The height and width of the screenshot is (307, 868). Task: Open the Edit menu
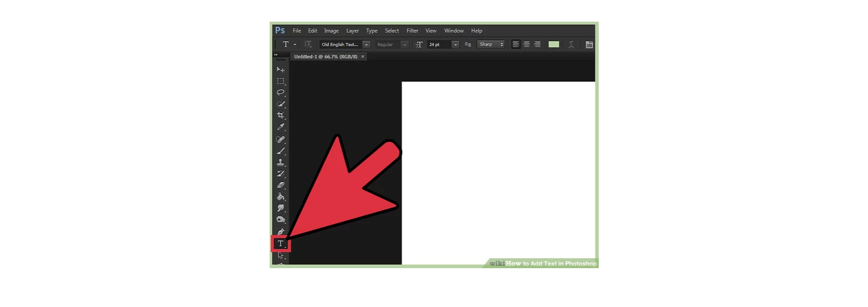[x=312, y=31]
